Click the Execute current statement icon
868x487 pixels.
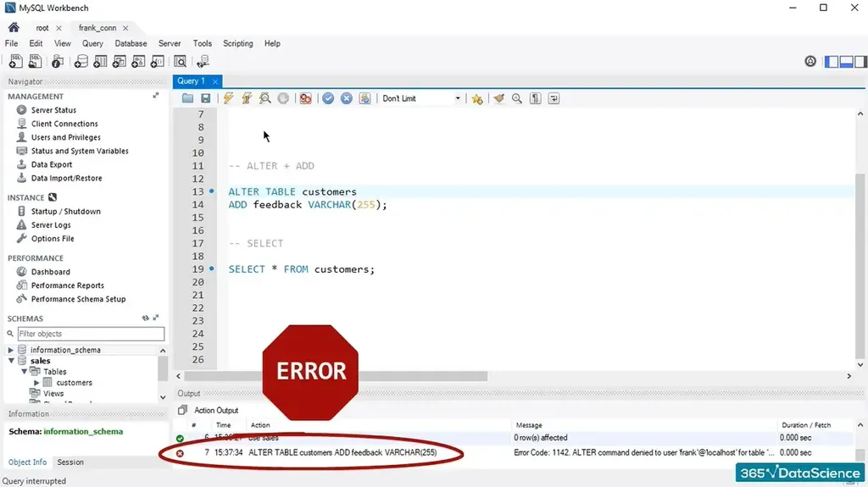click(x=247, y=98)
